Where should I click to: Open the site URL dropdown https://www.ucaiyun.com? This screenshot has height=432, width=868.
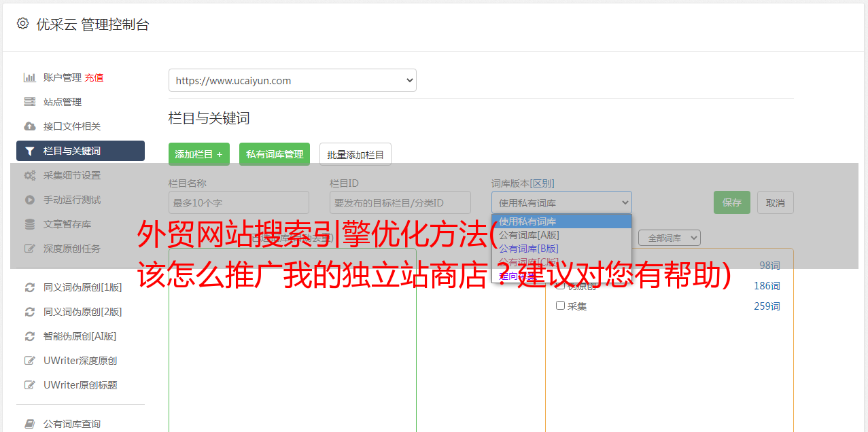292,80
